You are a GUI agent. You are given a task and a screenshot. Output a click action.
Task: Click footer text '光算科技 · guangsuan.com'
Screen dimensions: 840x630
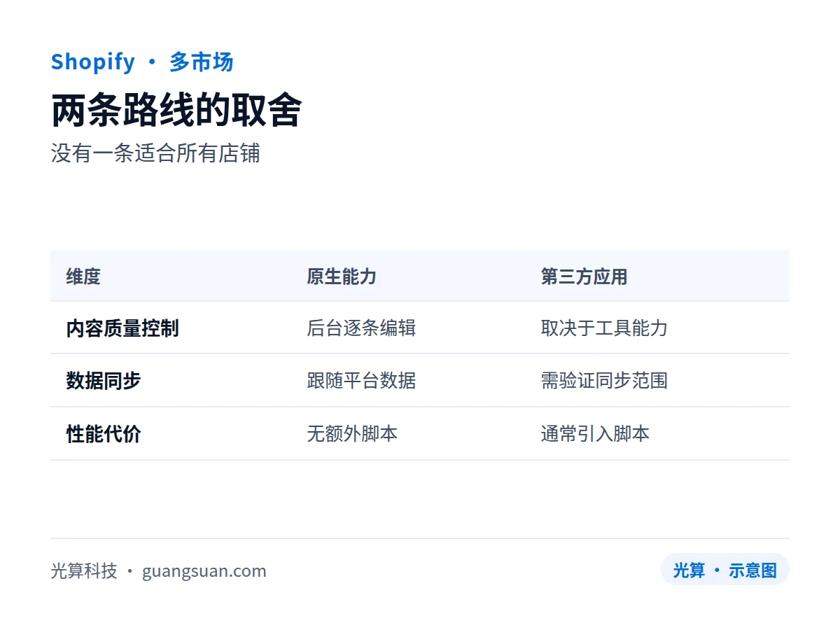pyautogui.click(x=158, y=570)
